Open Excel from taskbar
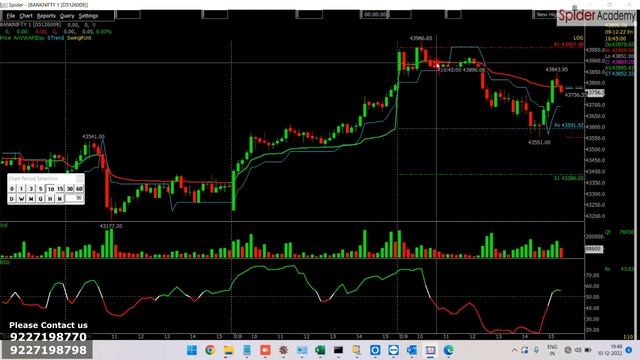This screenshot has height=360, width=640. pos(320,350)
